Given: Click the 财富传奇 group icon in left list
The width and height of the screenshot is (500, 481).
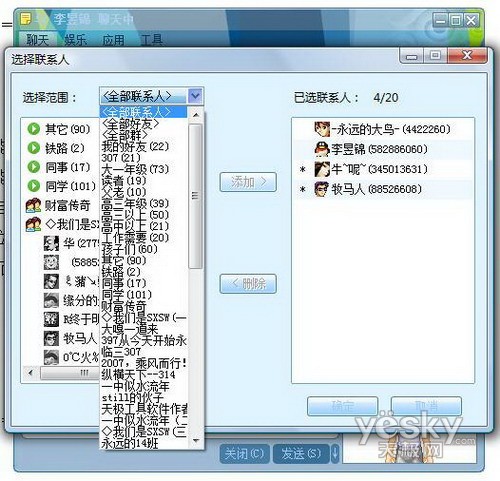Looking at the screenshot, I should point(33,205).
